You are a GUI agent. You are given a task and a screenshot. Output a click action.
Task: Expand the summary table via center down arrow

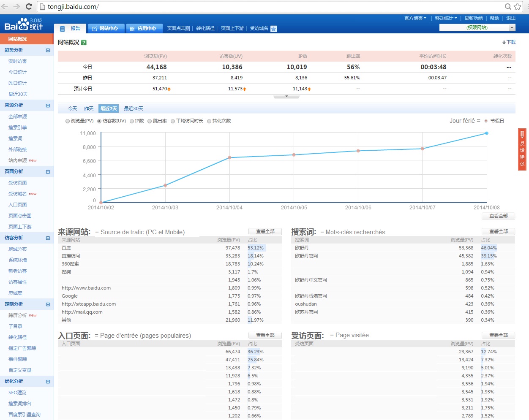click(286, 96)
